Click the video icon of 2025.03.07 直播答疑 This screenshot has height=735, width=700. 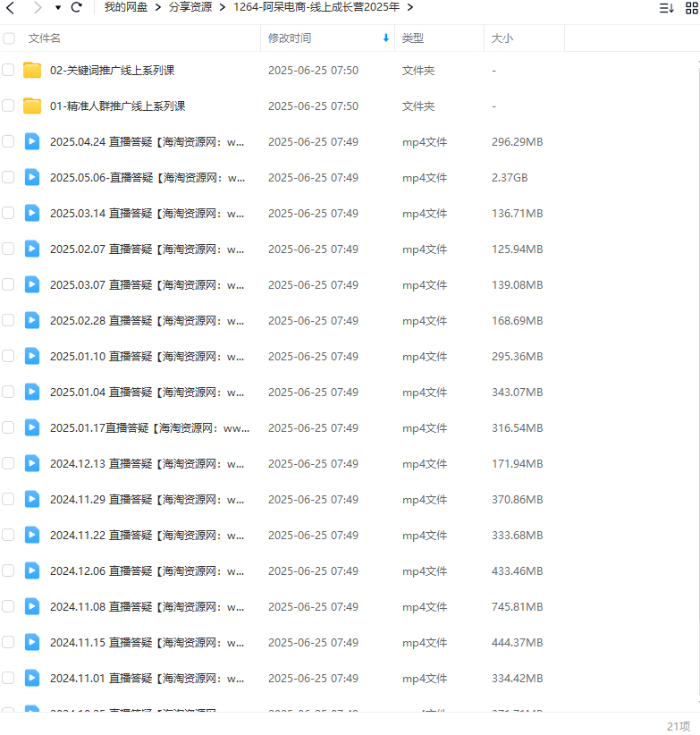click(32, 284)
